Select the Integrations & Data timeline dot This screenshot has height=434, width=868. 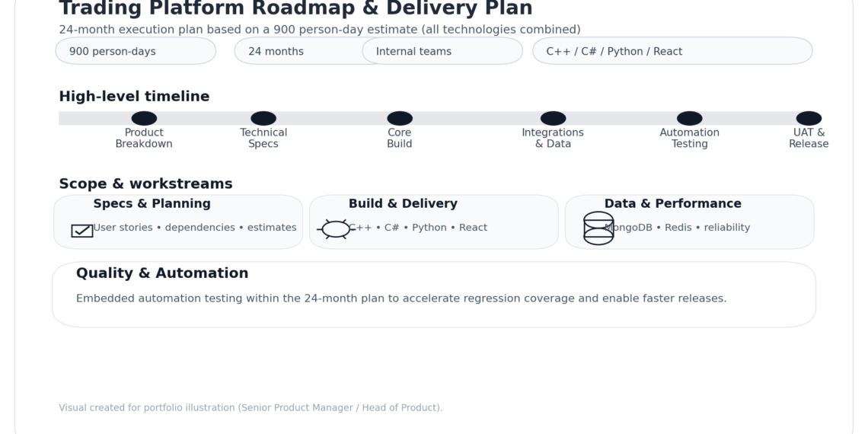pyautogui.click(x=554, y=118)
